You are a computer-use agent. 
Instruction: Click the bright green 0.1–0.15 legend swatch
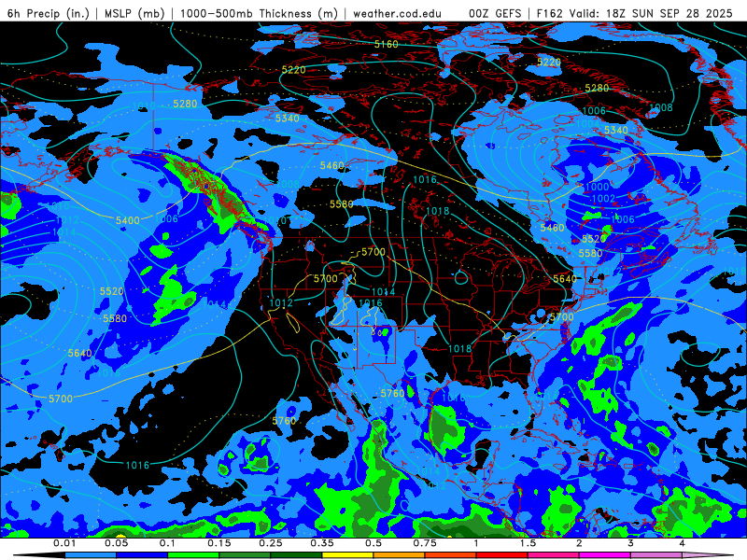193,555
